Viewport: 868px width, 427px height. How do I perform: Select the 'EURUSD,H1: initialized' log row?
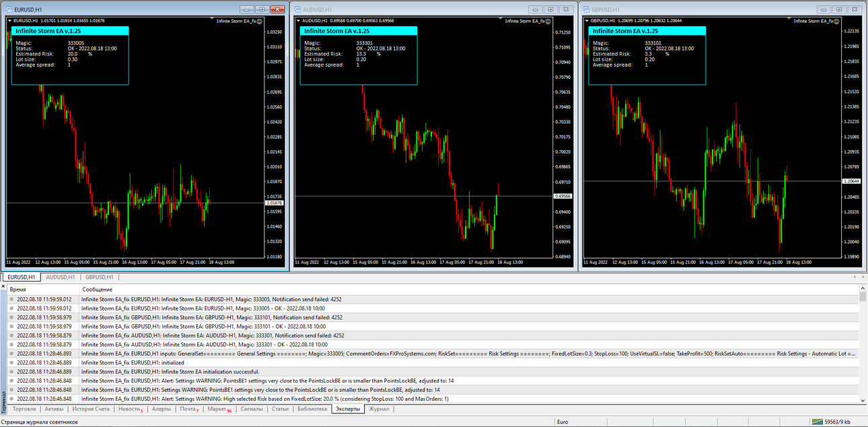coord(433,362)
